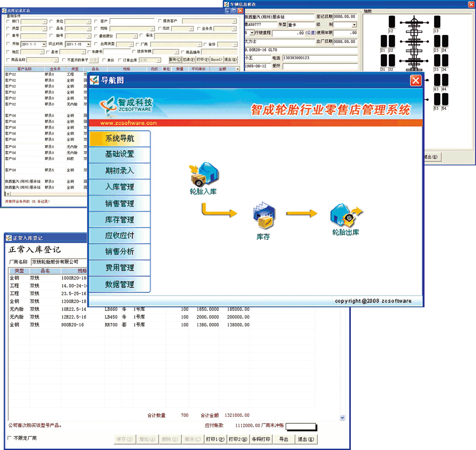Image resolution: width=476 pixels, height=450 pixels.
Task: Click the 电话 phone number field
Action: (x=320, y=58)
